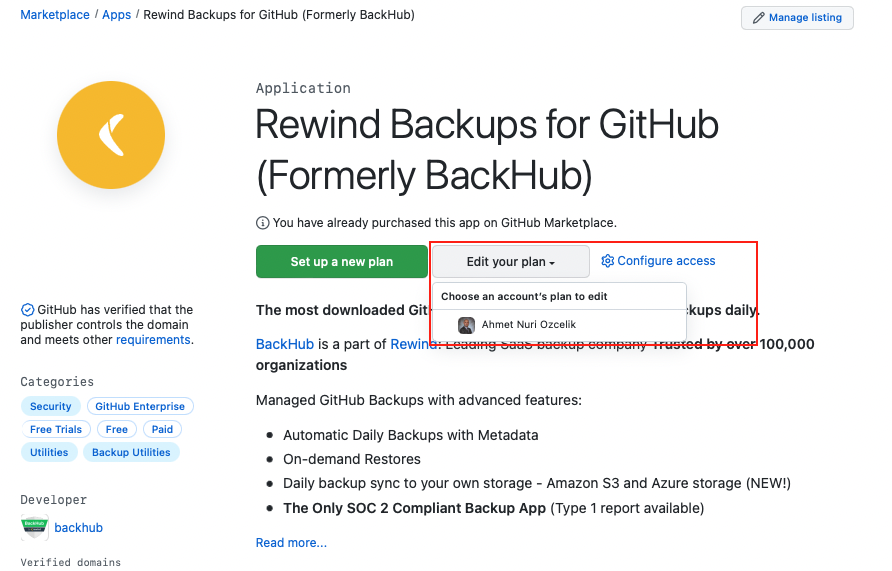Screen dimensions: 892x571
Task: Visit the backhub developer profile link
Action: [78, 527]
